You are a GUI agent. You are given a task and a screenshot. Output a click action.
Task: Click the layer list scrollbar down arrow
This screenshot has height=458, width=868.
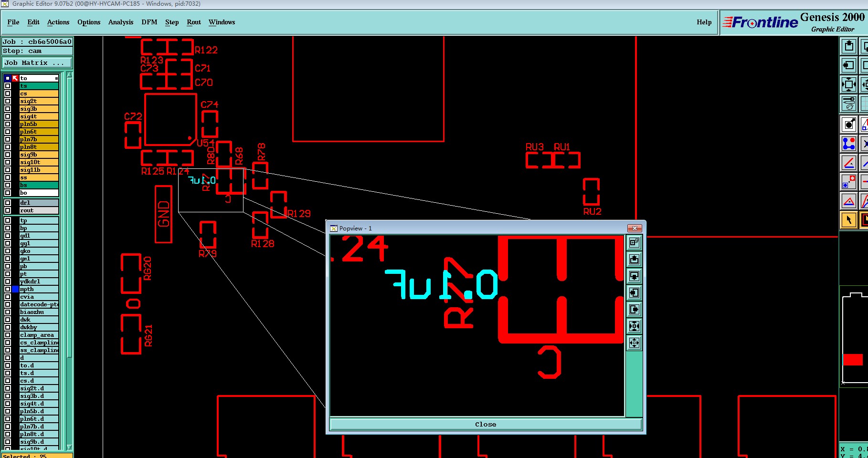(x=69, y=447)
